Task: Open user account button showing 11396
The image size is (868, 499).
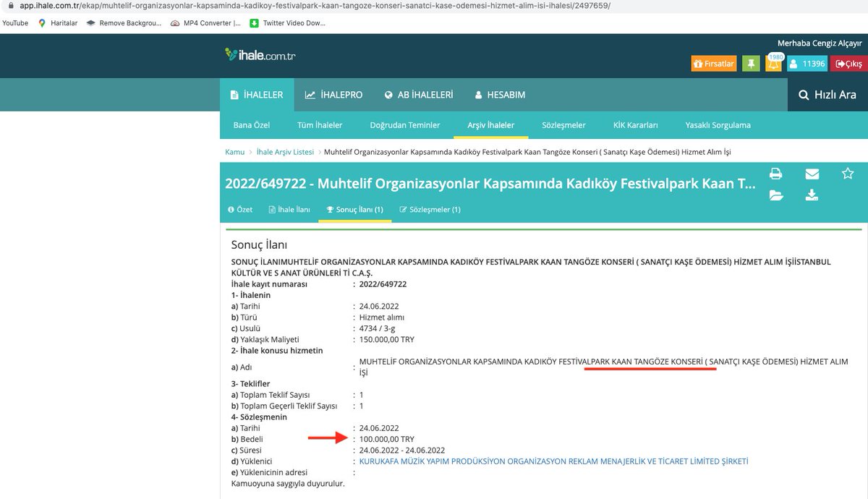Action: [x=807, y=64]
